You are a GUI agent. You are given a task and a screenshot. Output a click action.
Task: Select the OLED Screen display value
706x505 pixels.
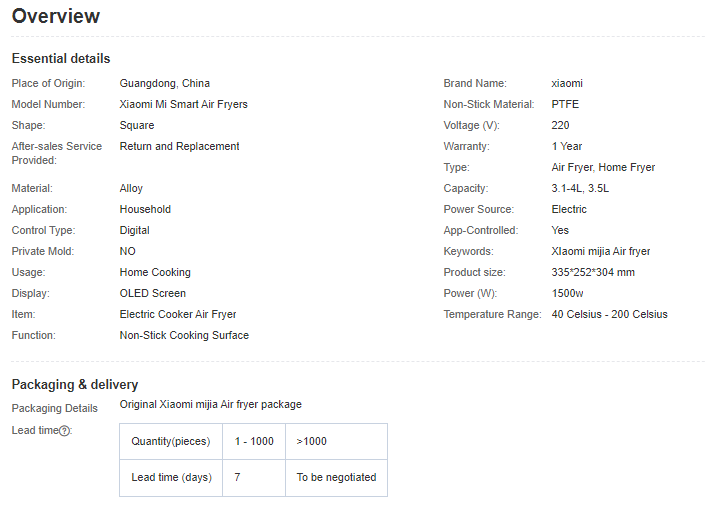153,293
